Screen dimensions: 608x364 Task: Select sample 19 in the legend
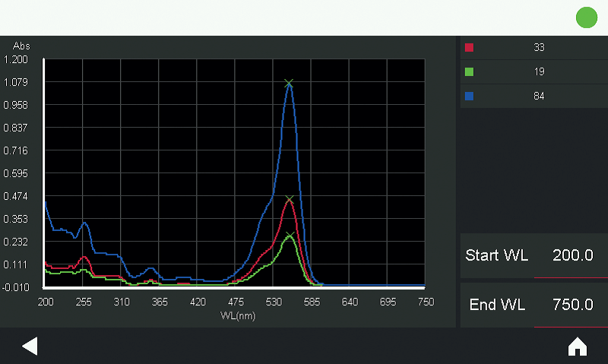pos(539,72)
